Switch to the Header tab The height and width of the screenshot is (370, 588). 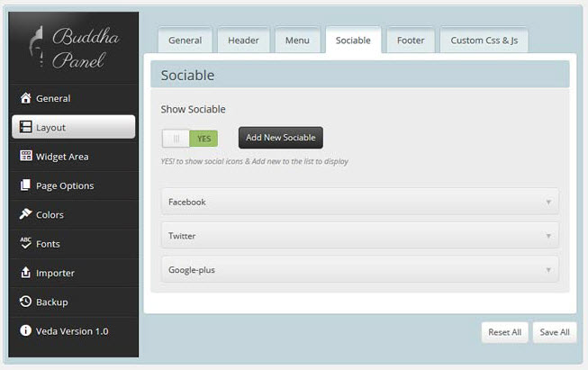243,41
